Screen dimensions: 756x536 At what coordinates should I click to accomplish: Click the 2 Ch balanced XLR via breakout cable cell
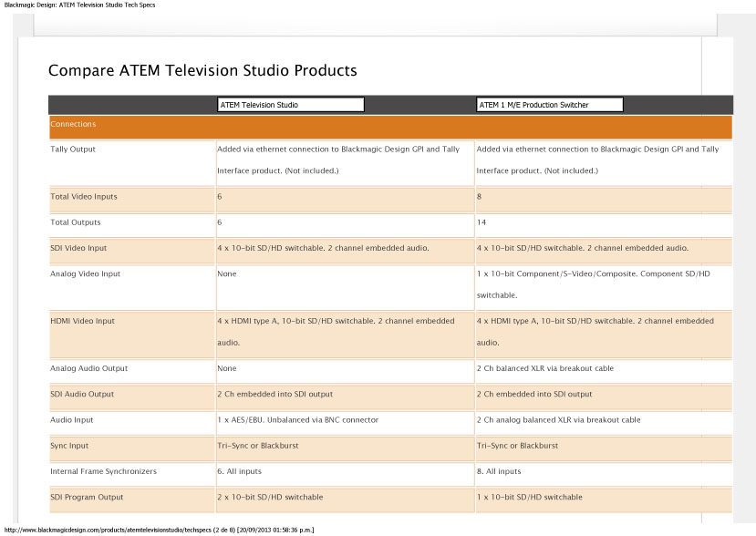(545, 368)
